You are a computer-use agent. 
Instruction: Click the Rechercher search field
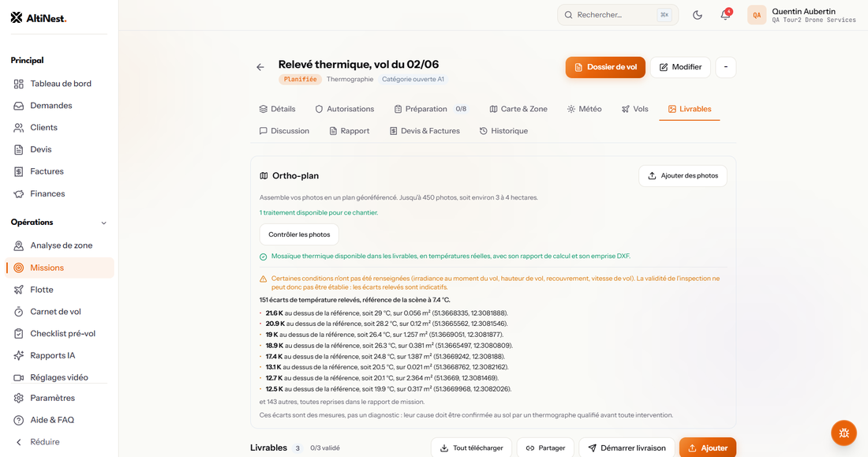click(618, 15)
